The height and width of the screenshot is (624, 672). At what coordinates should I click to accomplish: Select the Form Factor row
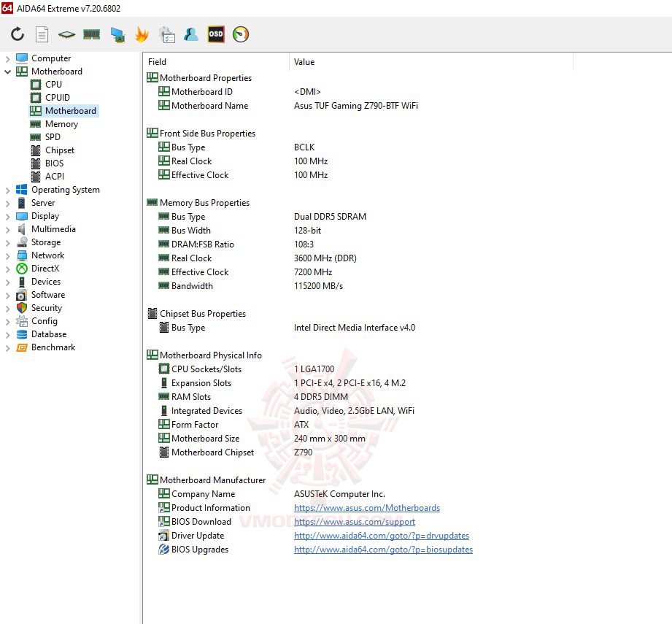(233, 425)
